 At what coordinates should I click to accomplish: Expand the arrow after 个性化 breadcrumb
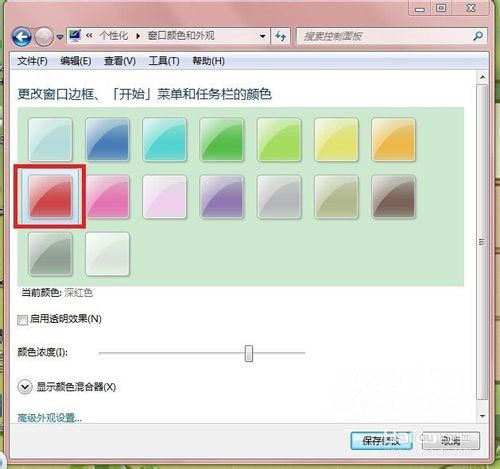[x=138, y=36]
